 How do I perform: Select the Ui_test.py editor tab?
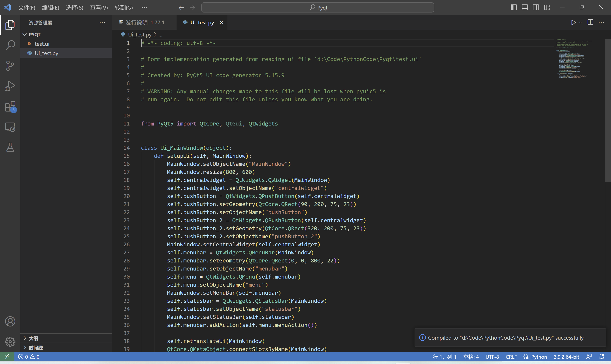pyautogui.click(x=202, y=22)
